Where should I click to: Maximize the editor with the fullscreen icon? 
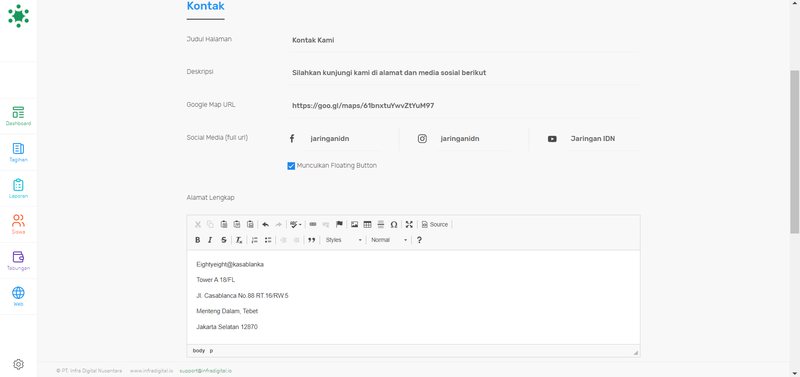pos(409,224)
